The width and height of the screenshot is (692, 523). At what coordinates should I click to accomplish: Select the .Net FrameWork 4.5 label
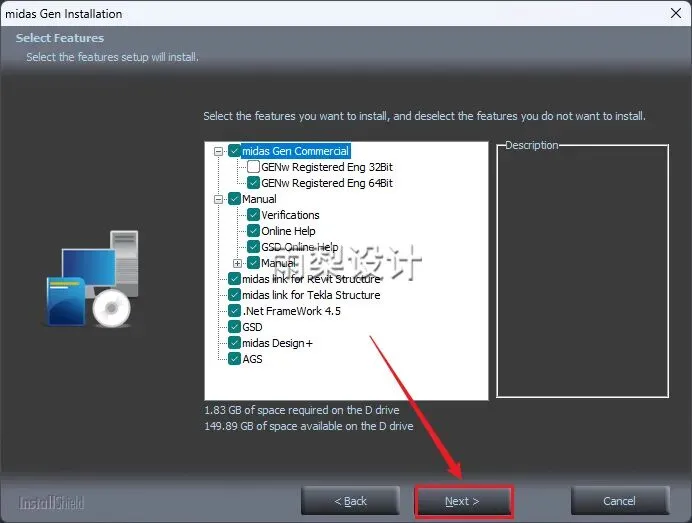(292, 311)
